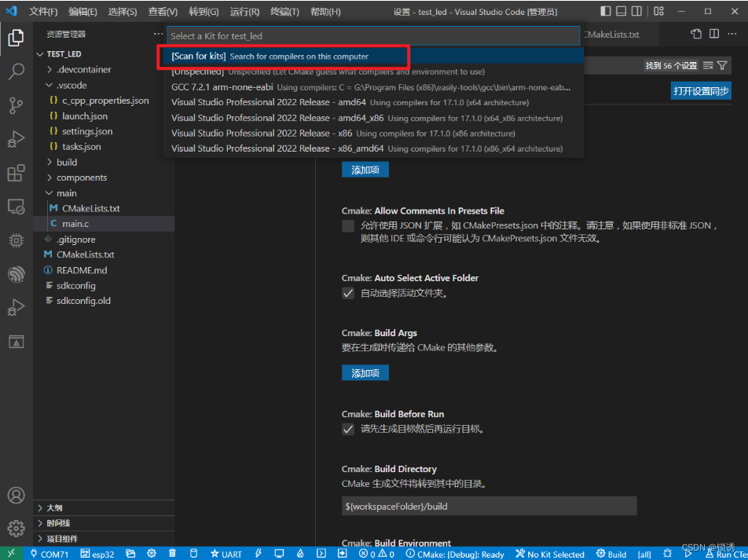The width and height of the screenshot is (748, 560).
Task: Click the trash full-clean icon in status bar
Action: (173, 554)
